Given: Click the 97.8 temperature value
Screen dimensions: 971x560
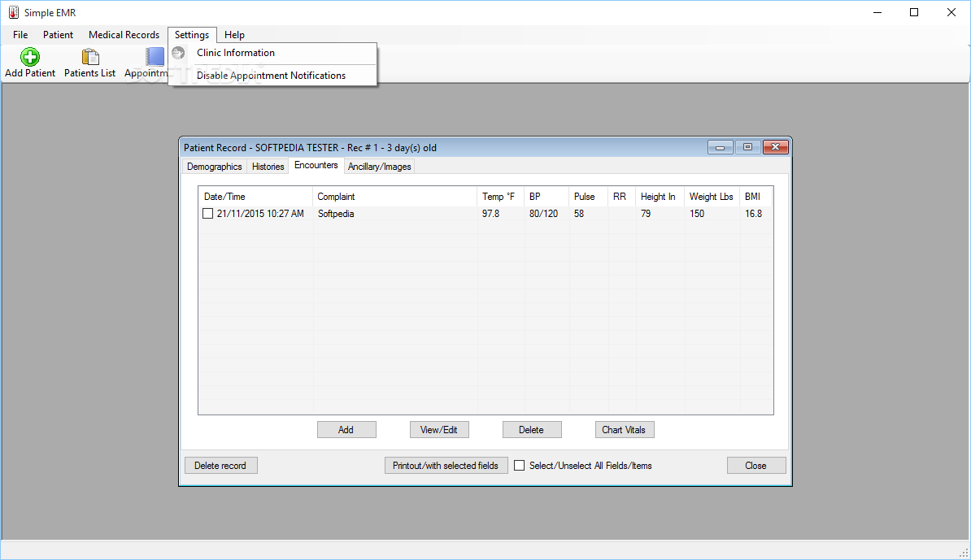Looking at the screenshot, I should (490, 214).
